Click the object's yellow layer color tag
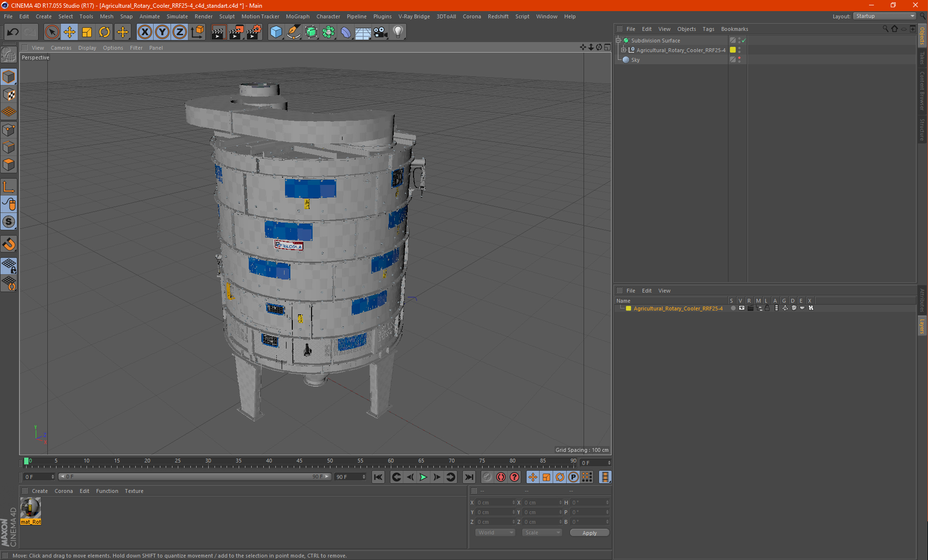 coord(733,50)
